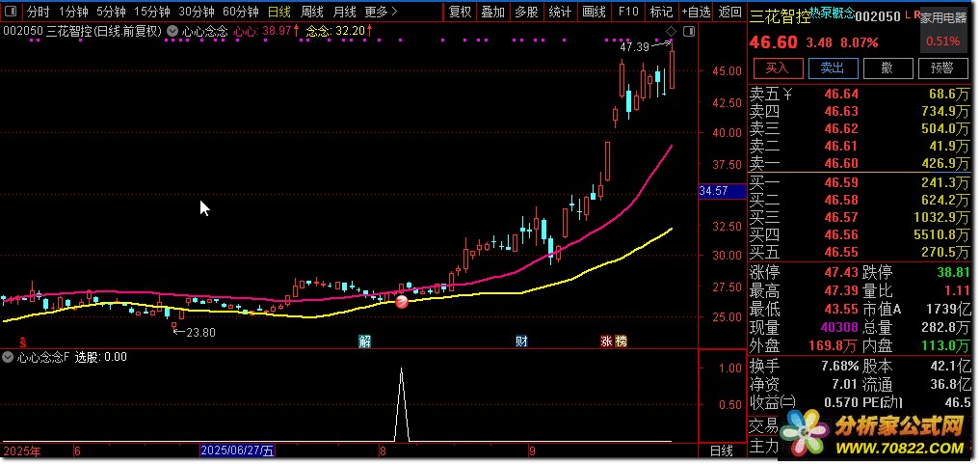Click the 解 event marker
The width and height of the screenshot is (980, 464).
click(x=365, y=341)
